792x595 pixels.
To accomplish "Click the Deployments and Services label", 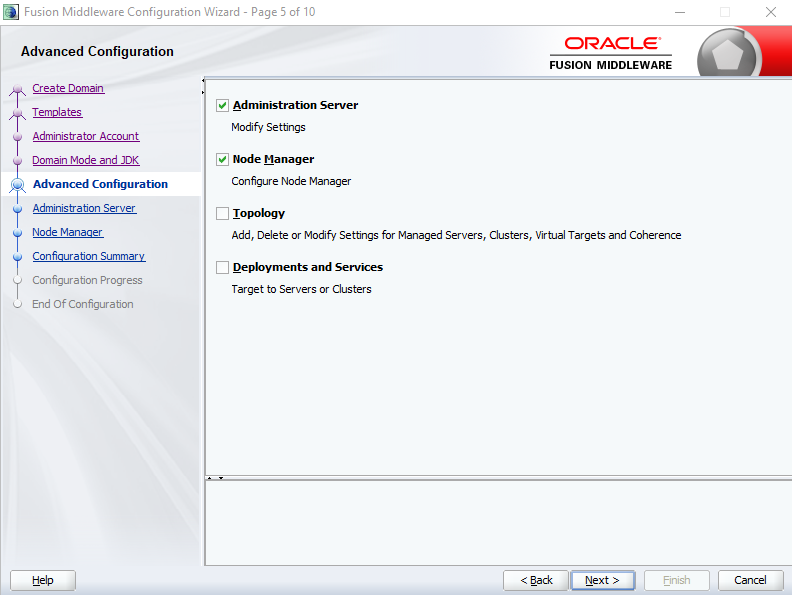I will point(308,267).
